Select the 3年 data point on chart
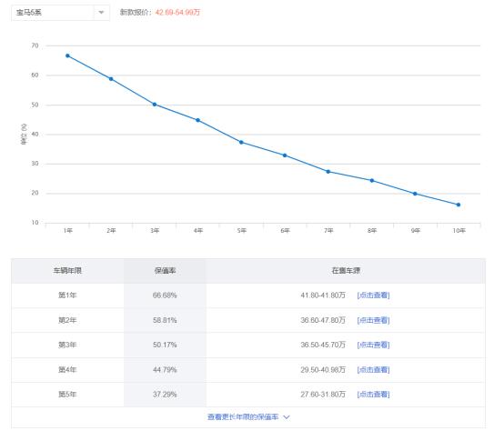 click(x=155, y=105)
